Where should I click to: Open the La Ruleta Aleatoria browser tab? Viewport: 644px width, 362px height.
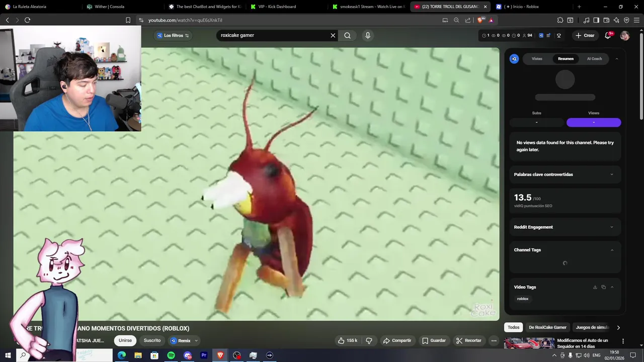(40, 7)
